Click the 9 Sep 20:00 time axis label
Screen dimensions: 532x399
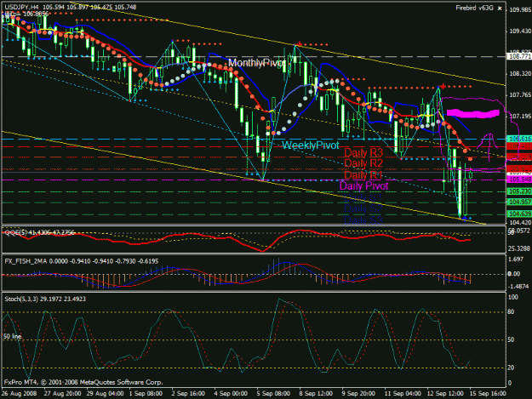point(358,394)
